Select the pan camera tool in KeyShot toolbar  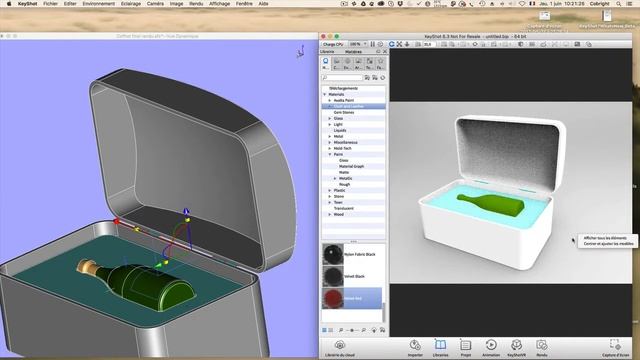click(399, 44)
